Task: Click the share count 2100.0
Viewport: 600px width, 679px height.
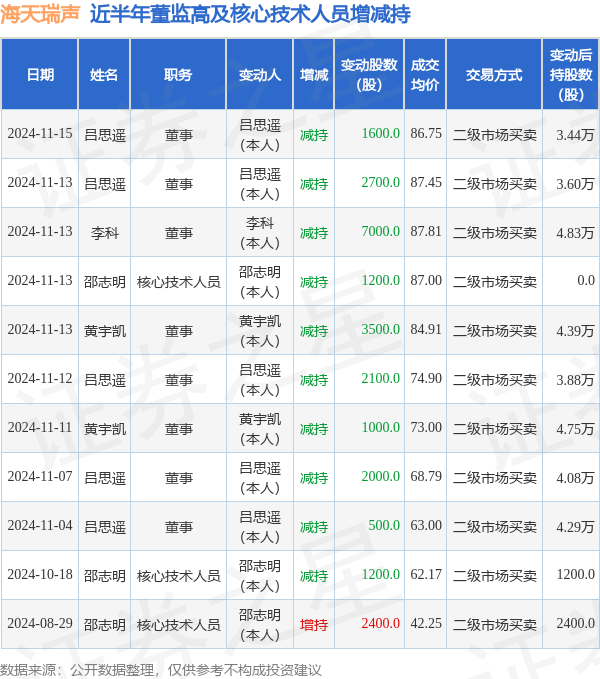Action: point(381,378)
